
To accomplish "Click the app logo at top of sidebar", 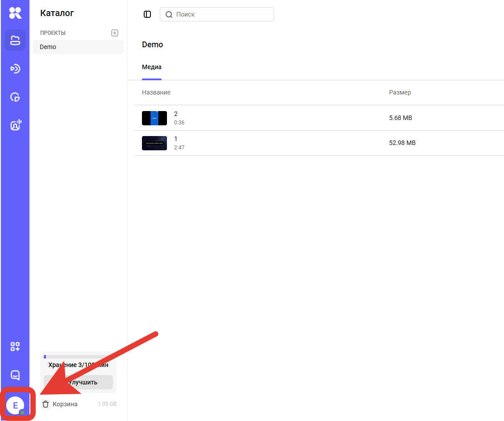I will [x=15, y=13].
